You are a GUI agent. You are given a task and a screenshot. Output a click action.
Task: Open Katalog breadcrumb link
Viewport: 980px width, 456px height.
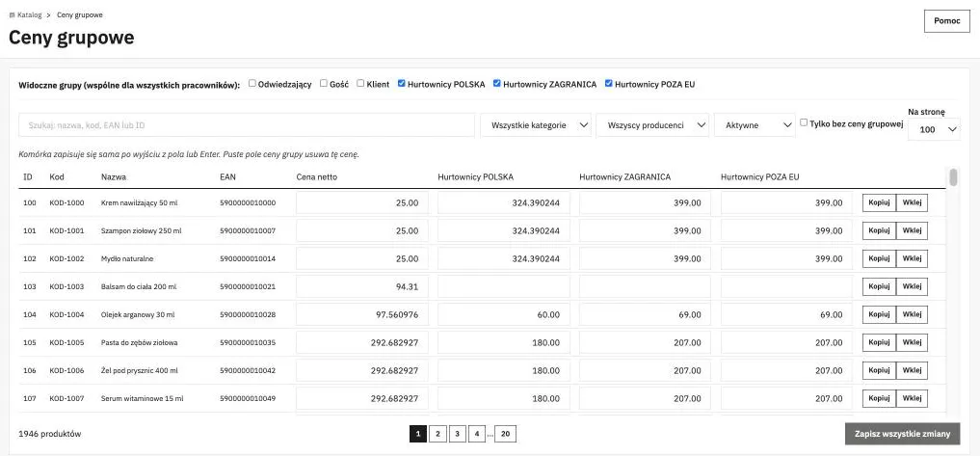tap(29, 15)
